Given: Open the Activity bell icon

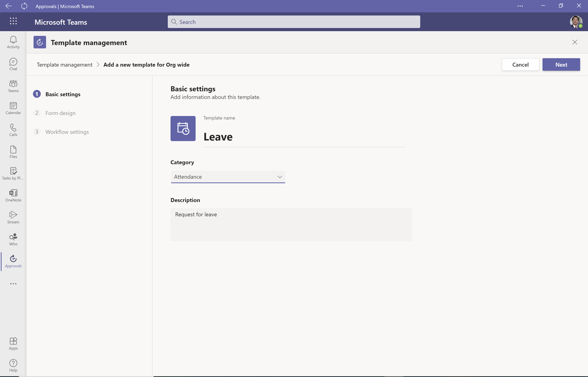Looking at the screenshot, I should click(13, 42).
